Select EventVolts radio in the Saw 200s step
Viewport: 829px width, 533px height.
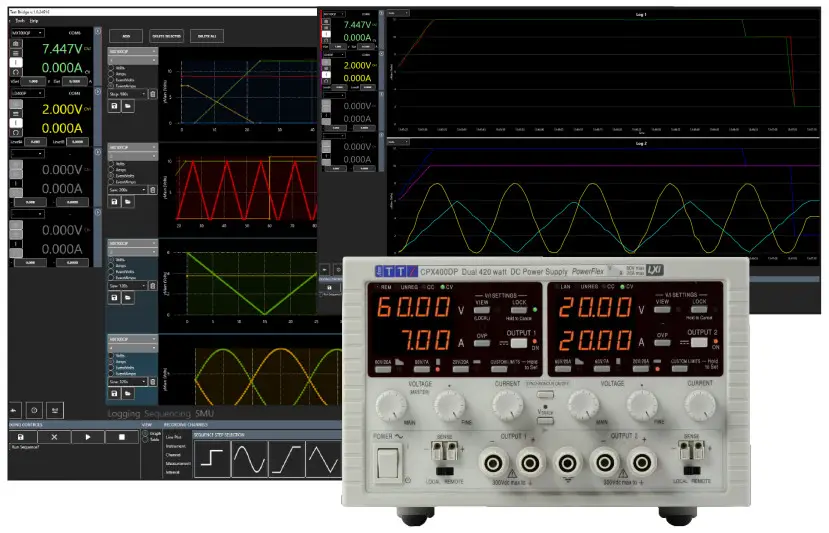[x=112, y=176]
